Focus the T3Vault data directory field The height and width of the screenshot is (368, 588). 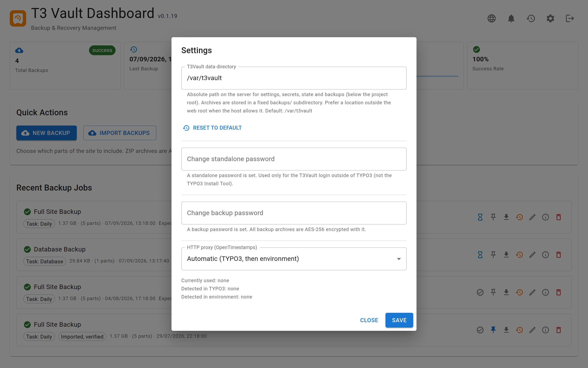pyautogui.click(x=294, y=78)
